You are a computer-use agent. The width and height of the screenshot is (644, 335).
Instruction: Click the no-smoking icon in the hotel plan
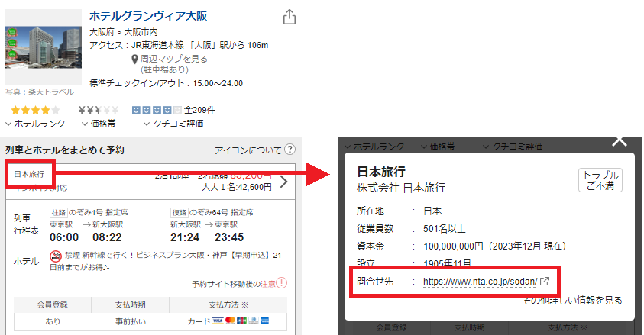pos(56,256)
